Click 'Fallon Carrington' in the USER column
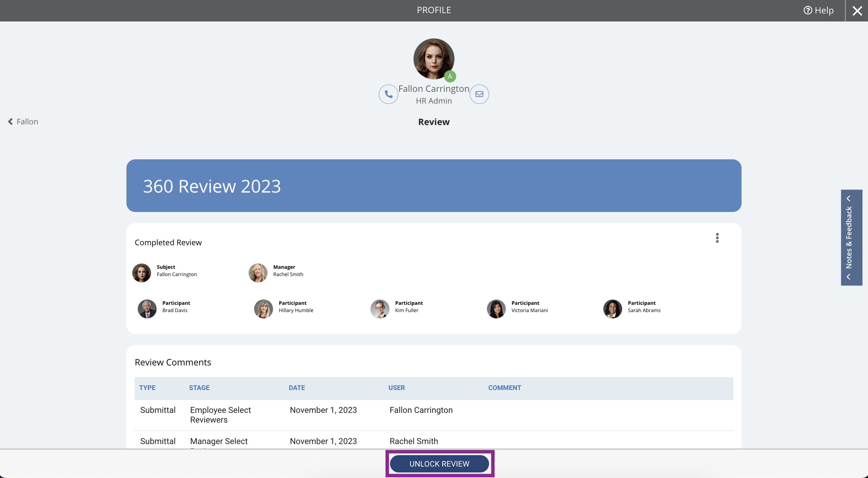Viewport: 868px width, 478px height. (421, 410)
